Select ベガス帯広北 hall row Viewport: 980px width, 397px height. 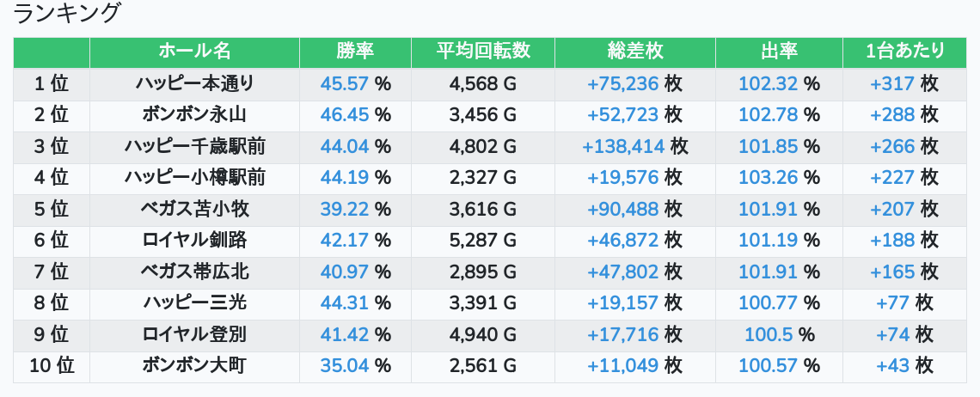pos(194,272)
